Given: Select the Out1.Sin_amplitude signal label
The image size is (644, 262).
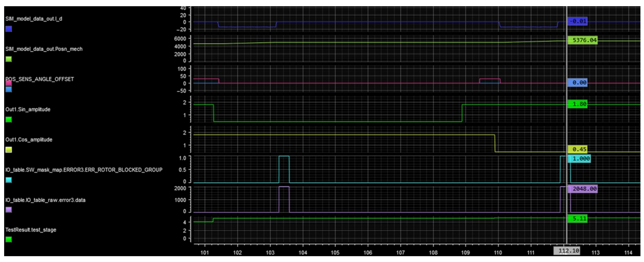Looking at the screenshot, I should click(28, 109).
